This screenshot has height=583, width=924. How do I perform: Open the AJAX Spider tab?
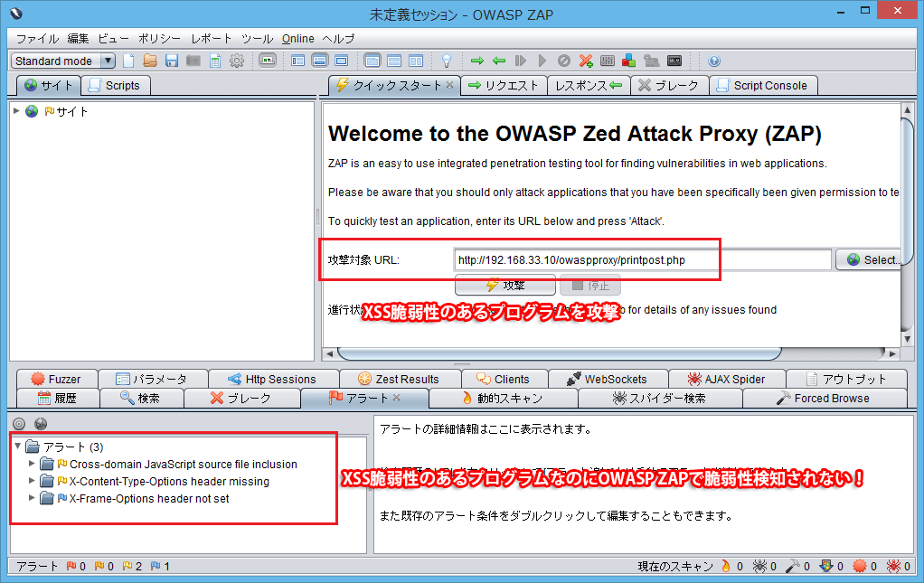pyautogui.click(x=727, y=380)
